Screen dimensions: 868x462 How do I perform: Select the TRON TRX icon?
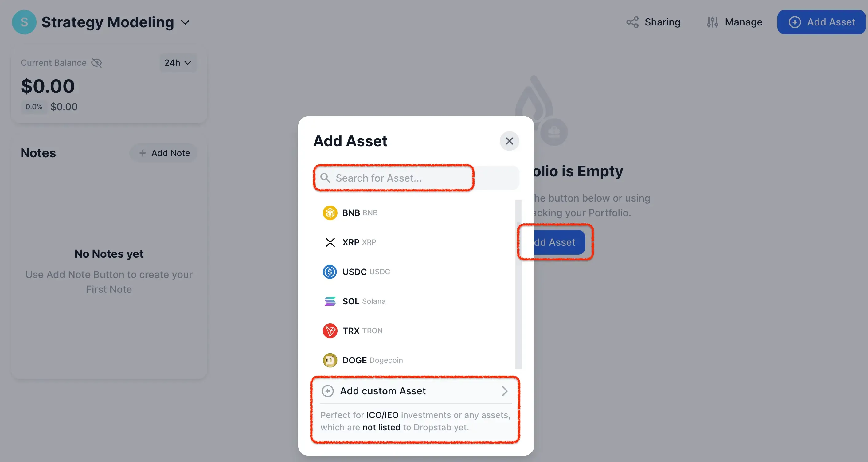[330, 331]
